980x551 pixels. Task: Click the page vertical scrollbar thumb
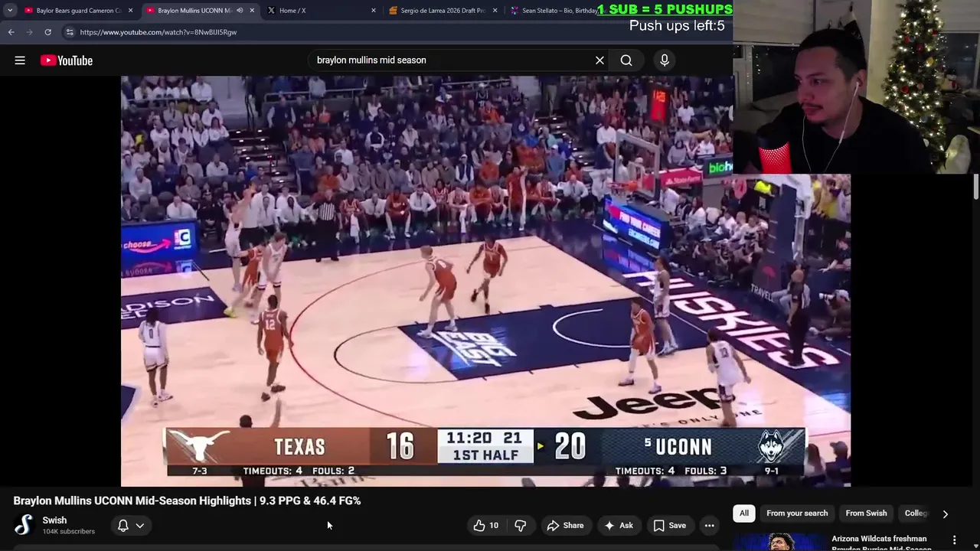click(976, 186)
